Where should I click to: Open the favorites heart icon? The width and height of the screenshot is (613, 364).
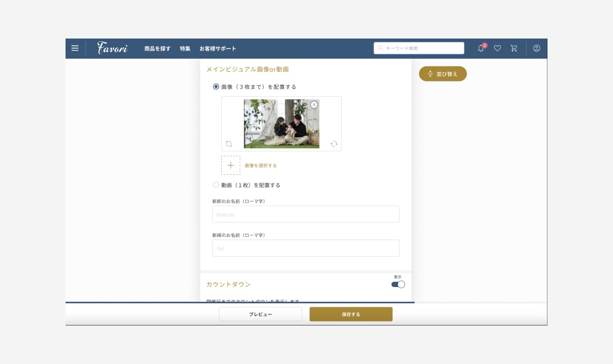click(x=497, y=48)
